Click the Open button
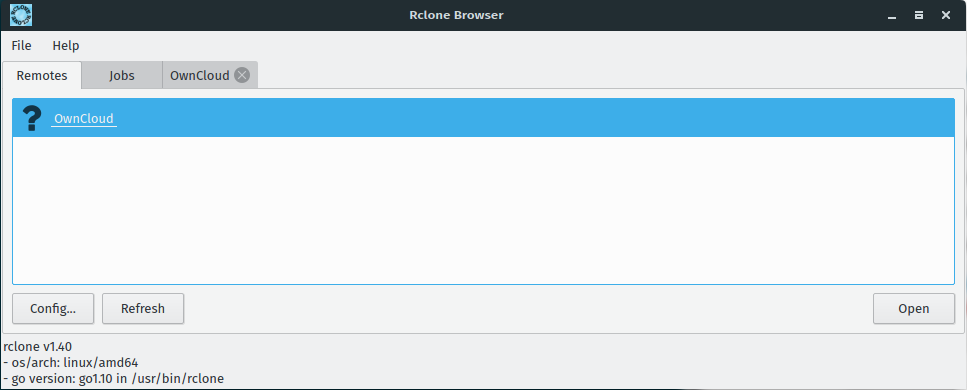Viewport: 967px width, 390px height. pos(914,309)
